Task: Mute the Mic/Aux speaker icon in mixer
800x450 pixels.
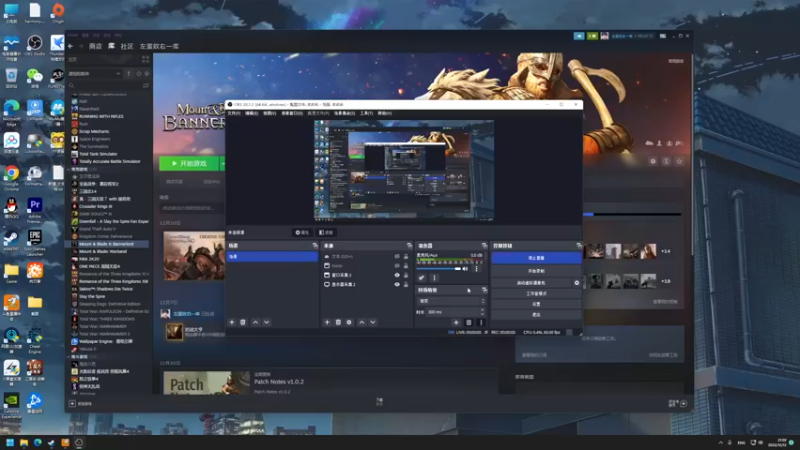Action: click(465, 269)
